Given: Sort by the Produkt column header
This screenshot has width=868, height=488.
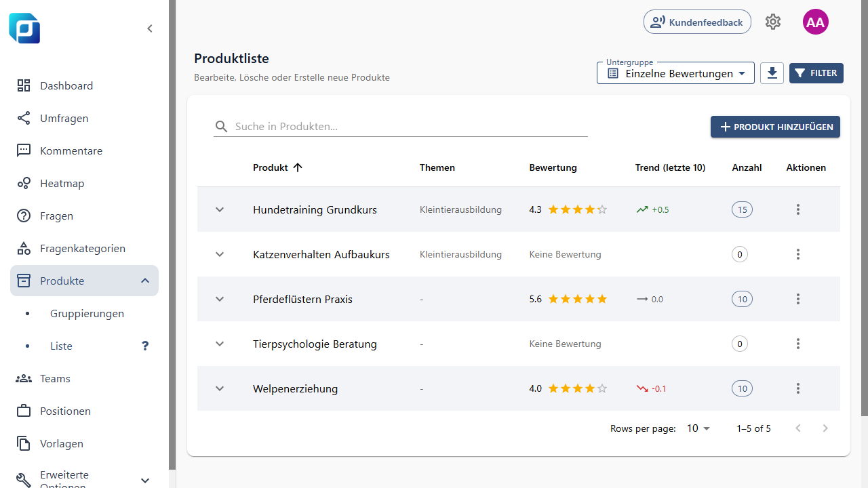Looking at the screenshot, I should pyautogui.click(x=271, y=167).
